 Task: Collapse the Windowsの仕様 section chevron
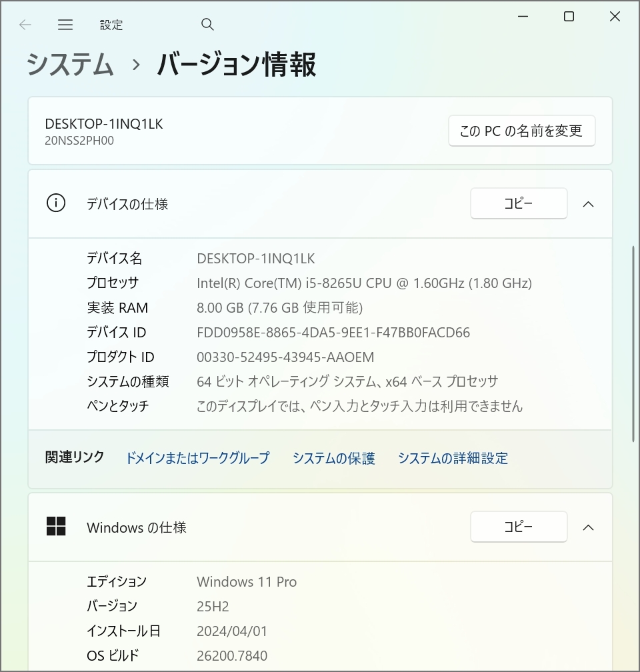pos(588,527)
